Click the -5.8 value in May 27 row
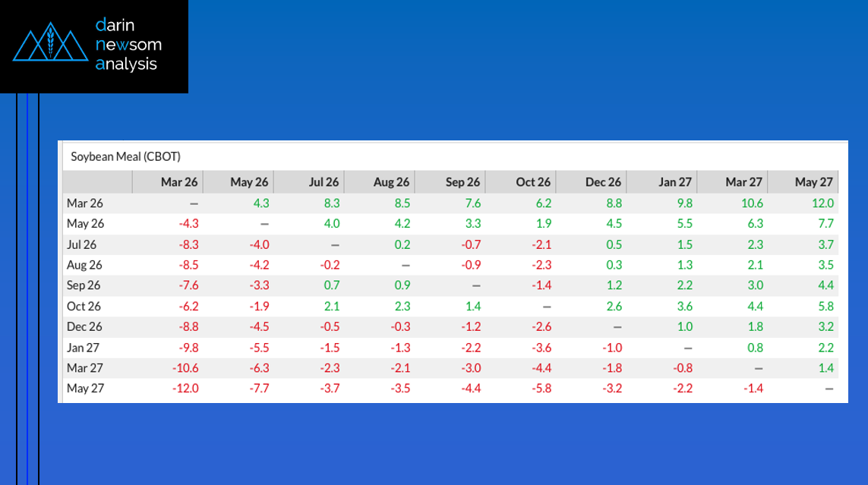Viewport: 868px width, 485px height. point(542,389)
